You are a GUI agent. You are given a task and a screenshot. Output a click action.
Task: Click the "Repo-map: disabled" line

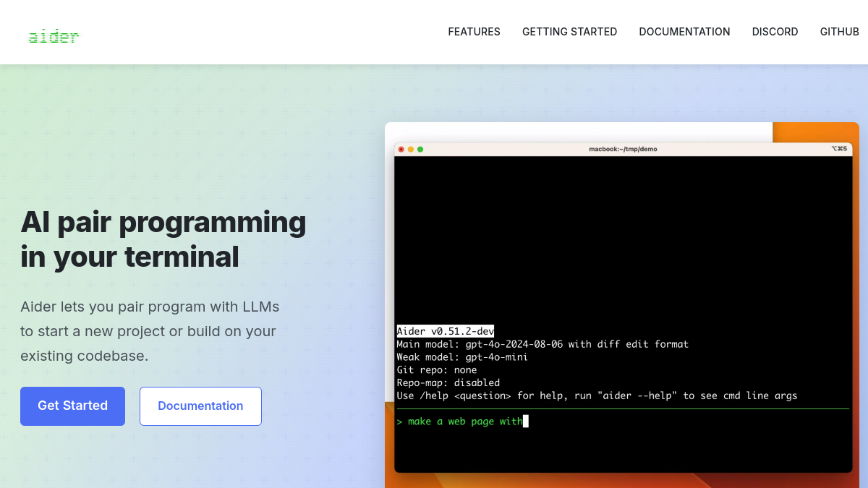448,383
